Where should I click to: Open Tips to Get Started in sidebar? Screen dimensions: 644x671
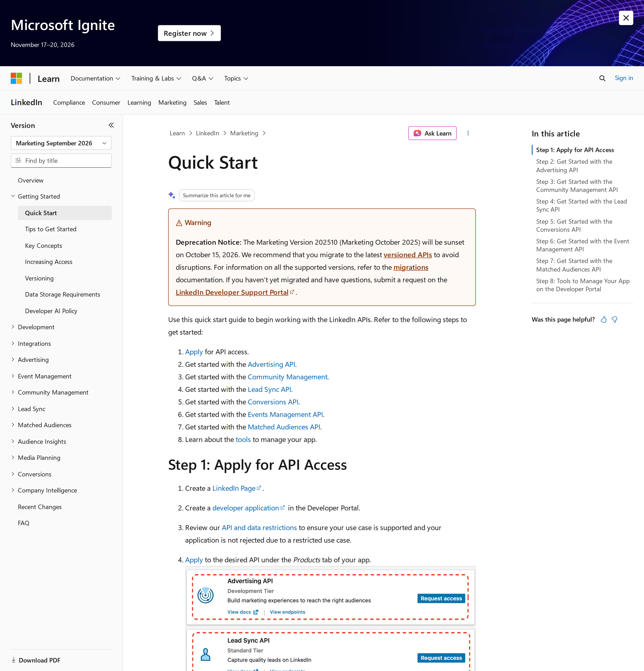51,229
